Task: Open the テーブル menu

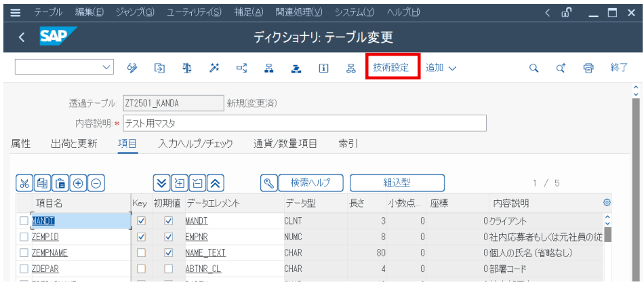Action: pos(47,12)
